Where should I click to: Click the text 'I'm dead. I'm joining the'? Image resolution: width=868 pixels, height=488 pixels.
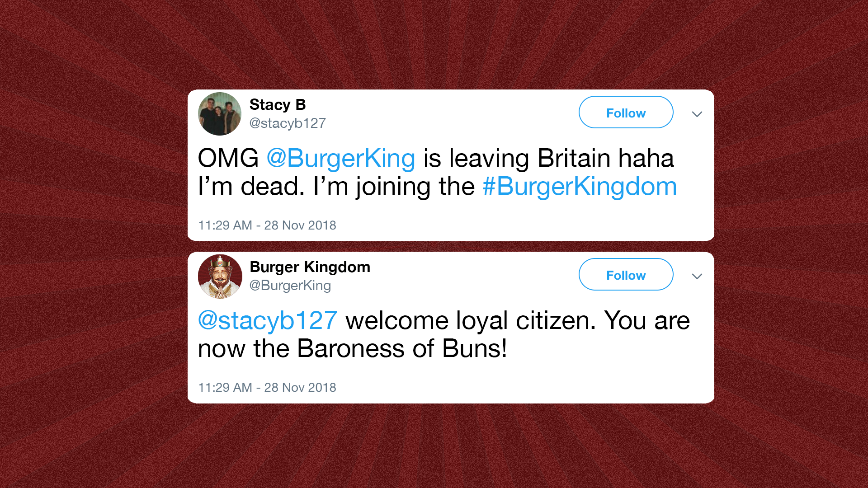(x=336, y=187)
